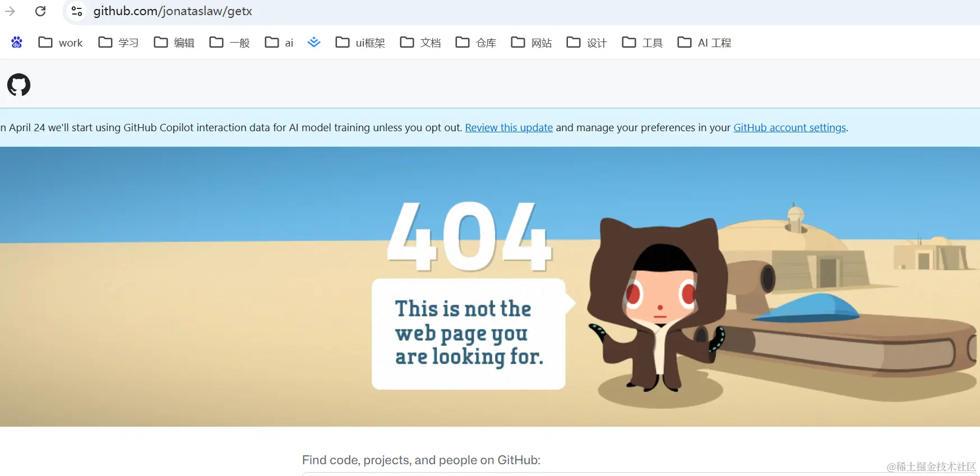This screenshot has width=980, height=476.
Task: Click the GitHub Octocat logo
Action: [19, 85]
